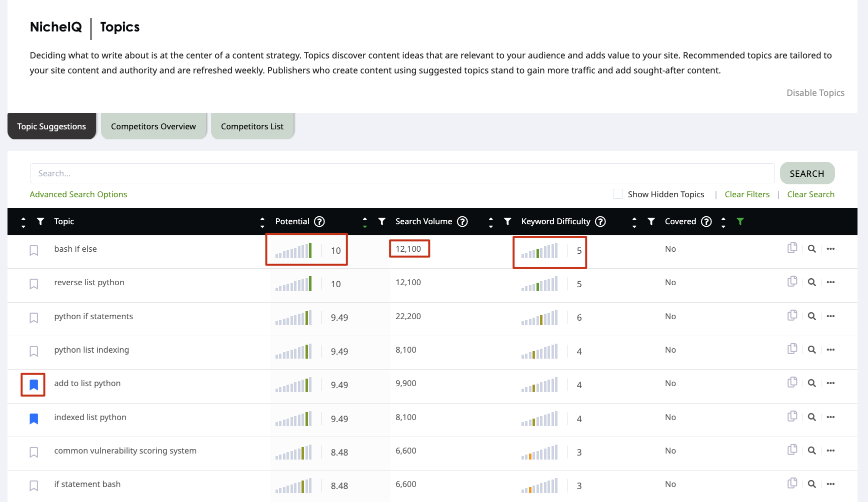Search details for 'bash if else'
Image resolution: width=868 pixels, height=502 pixels.
tap(812, 249)
